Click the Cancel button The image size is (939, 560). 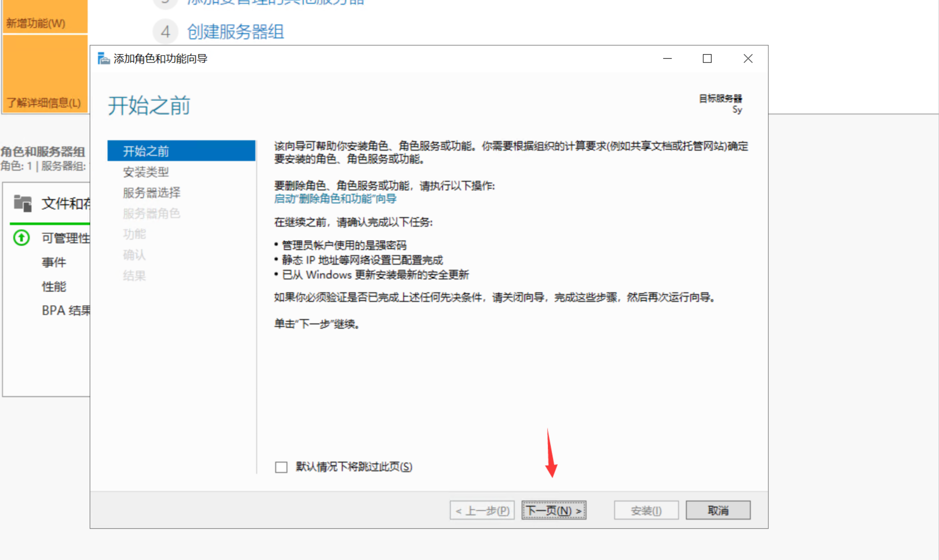click(718, 510)
